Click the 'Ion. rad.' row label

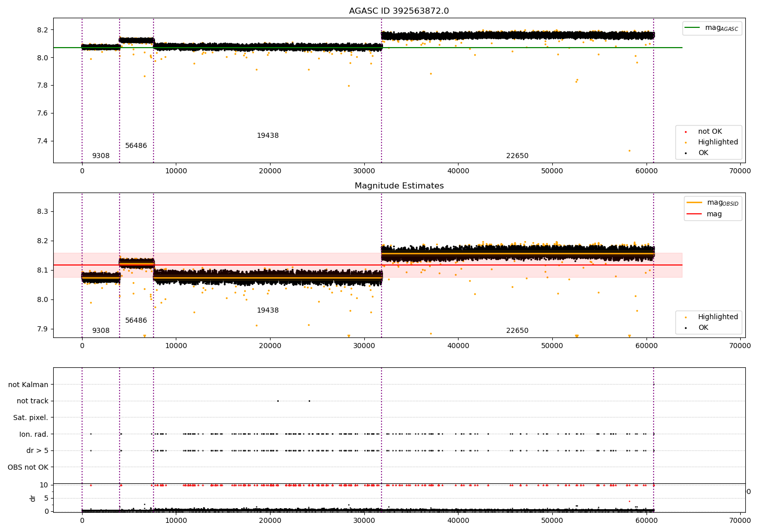pyautogui.click(x=34, y=434)
